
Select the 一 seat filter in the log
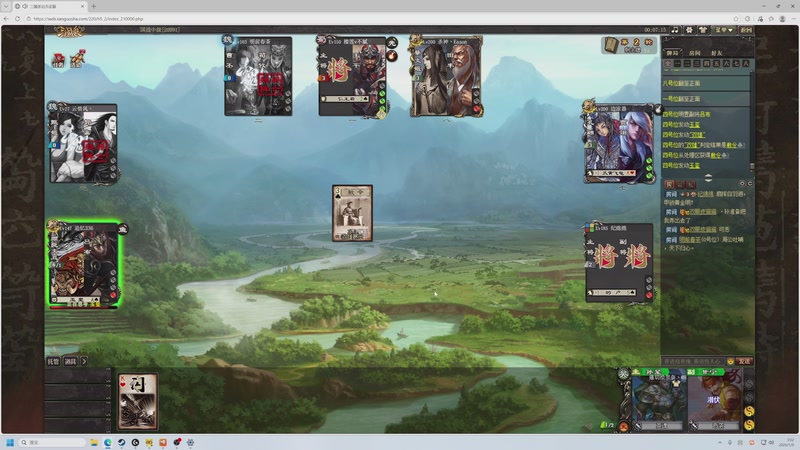coord(678,64)
